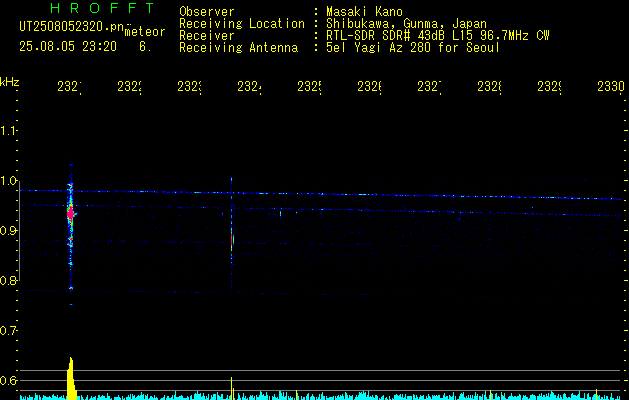Viewport: 629px width, 400px height.
Task: Select the file name UT2508052320.pn
Action: (71, 27)
